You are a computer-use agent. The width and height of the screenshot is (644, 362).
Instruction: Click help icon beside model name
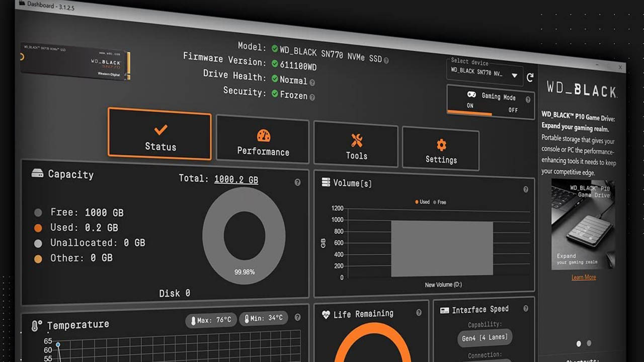(x=386, y=60)
